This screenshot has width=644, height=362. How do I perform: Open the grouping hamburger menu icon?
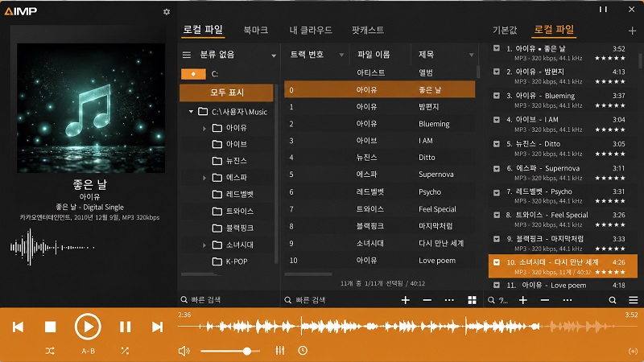(x=187, y=55)
